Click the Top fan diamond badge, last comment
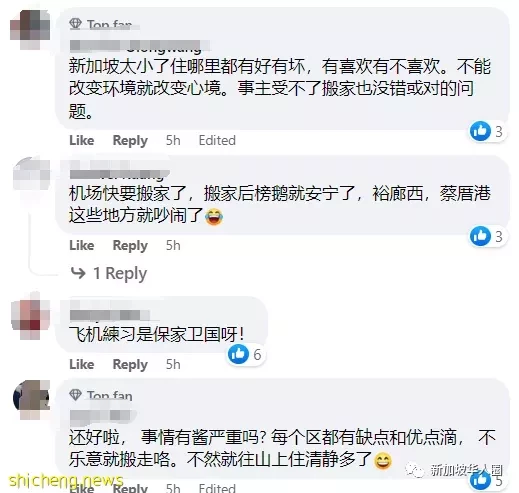 75,395
